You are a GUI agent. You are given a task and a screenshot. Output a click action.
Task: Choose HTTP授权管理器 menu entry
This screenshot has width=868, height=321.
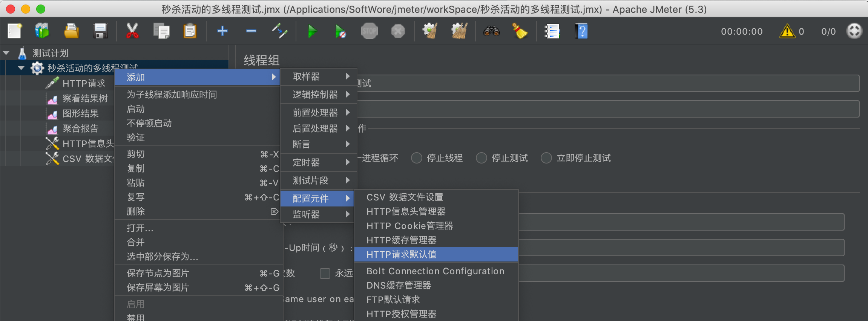436,314
